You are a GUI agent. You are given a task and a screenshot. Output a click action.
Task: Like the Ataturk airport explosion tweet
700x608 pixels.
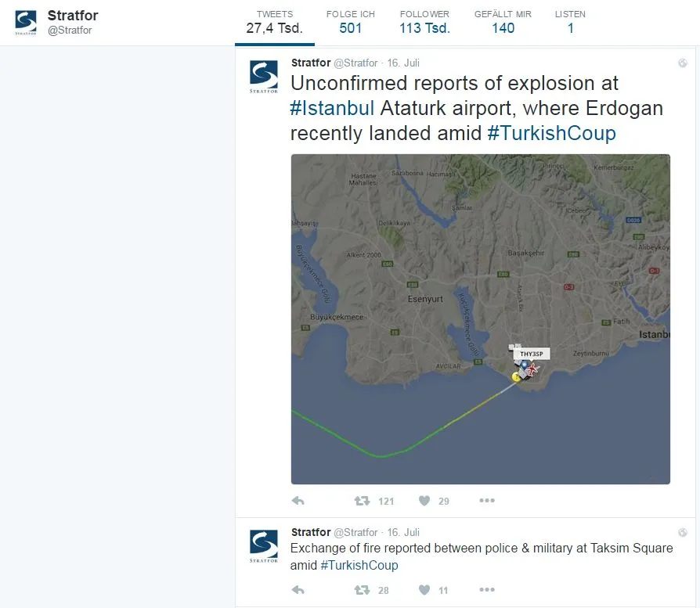(424, 501)
